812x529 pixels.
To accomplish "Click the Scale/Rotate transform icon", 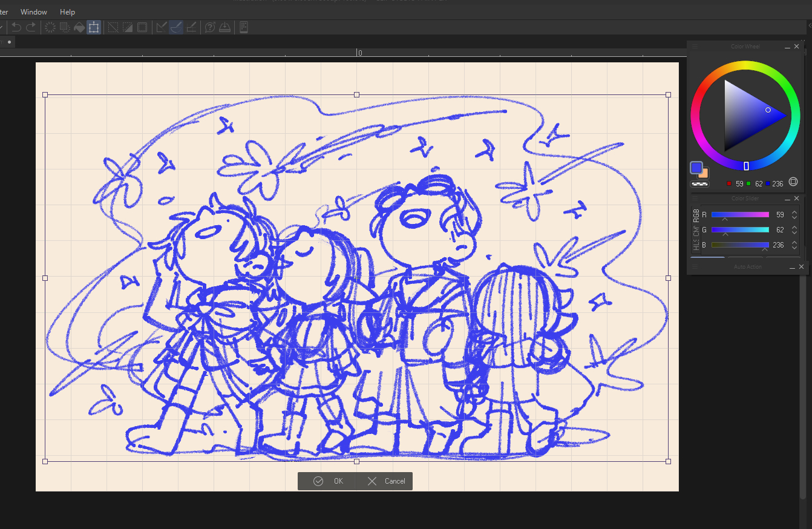I will click(x=94, y=27).
